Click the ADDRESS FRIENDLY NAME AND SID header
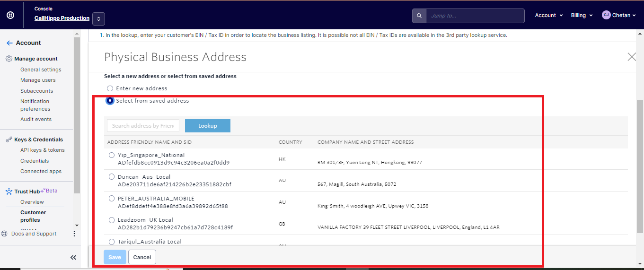This screenshot has width=644, height=270. point(150,142)
